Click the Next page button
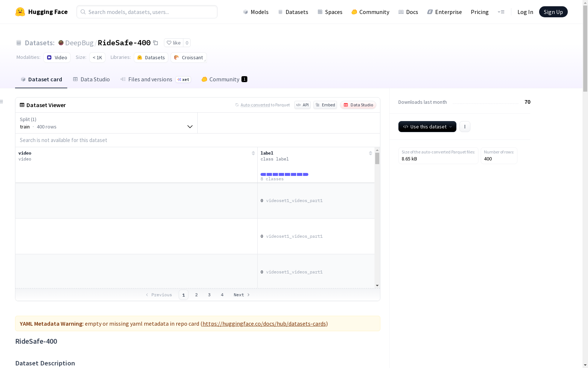This screenshot has height=368, width=588. [242, 295]
